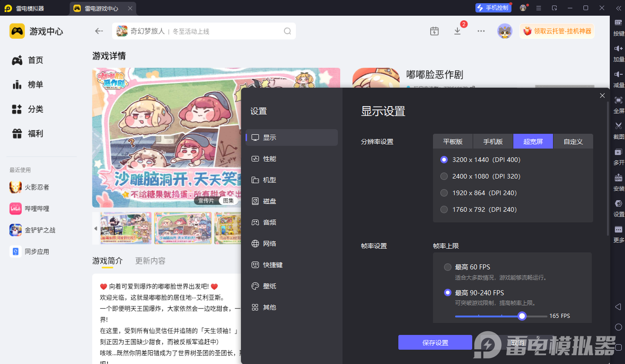Open the 音频 settings category
Viewport: 625px width, 364px height.
(x=292, y=222)
